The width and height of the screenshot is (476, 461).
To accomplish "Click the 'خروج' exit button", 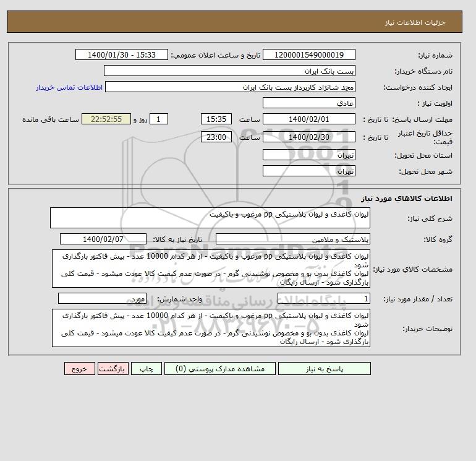I will [80, 368].
